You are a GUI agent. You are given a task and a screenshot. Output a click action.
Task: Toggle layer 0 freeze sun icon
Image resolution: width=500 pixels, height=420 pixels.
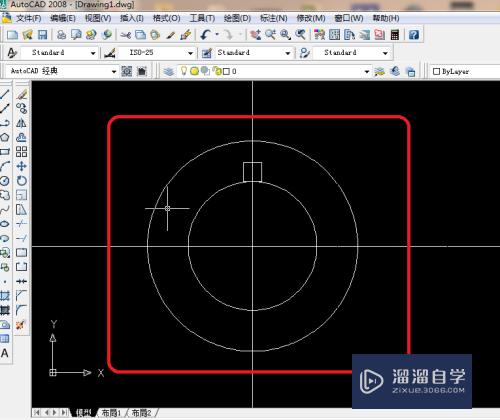(195, 71)
